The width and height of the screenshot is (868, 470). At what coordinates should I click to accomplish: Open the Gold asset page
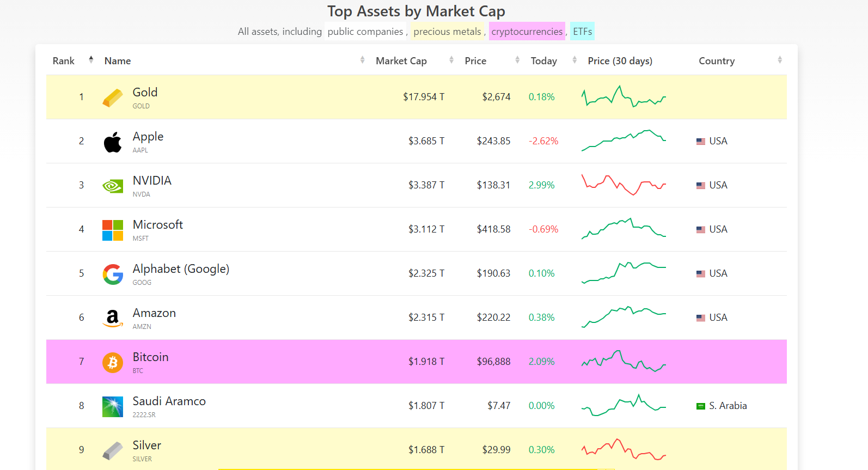tap(145, 93)
